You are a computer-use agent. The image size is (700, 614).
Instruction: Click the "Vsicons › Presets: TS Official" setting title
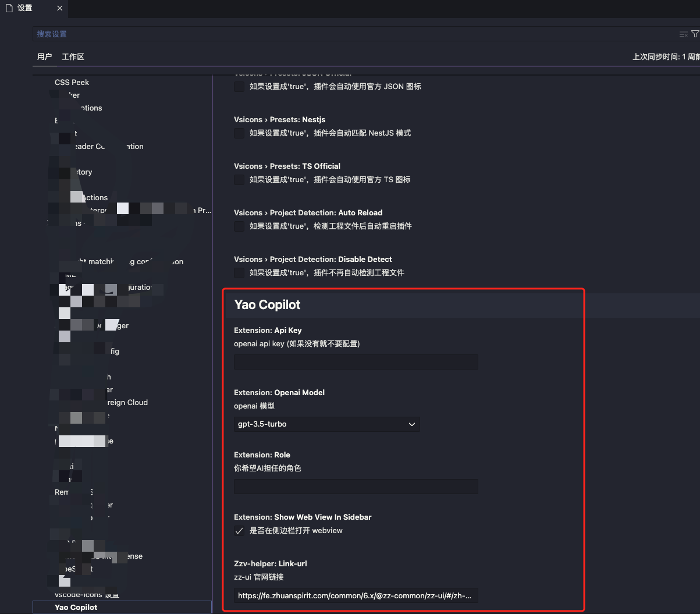click(287, 166)
